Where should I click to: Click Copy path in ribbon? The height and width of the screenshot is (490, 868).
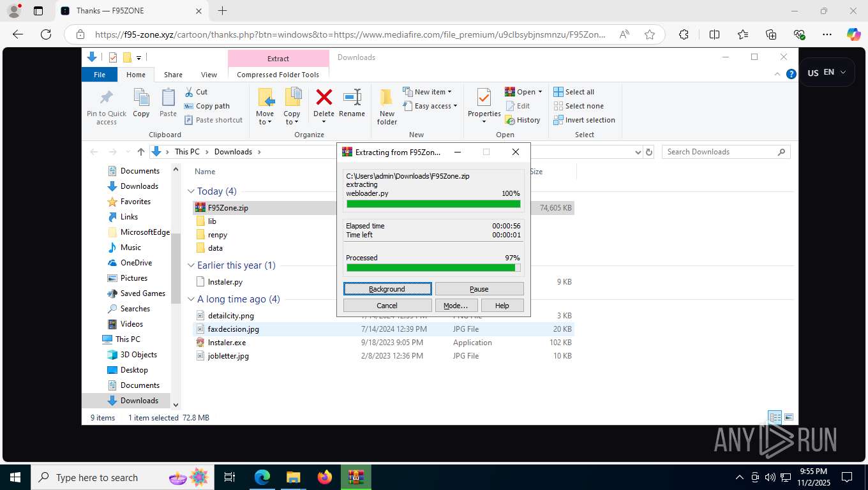(x=207, y=106)
